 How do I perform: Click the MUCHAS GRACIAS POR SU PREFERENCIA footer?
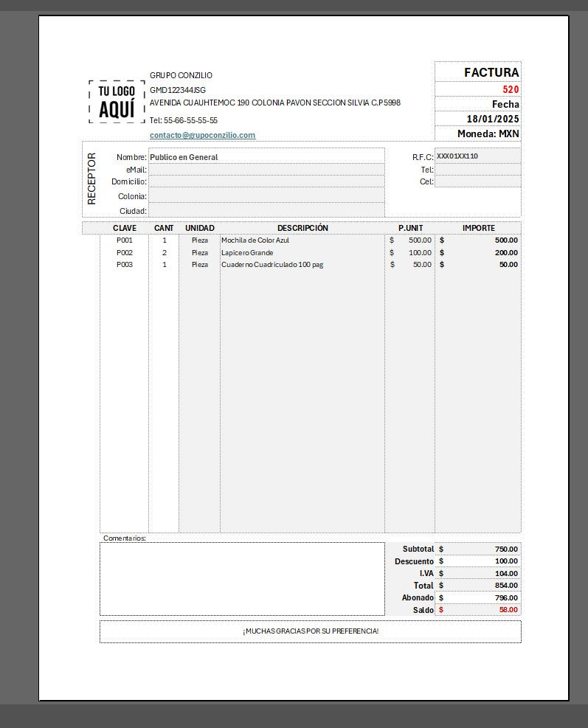pos(310,631)
